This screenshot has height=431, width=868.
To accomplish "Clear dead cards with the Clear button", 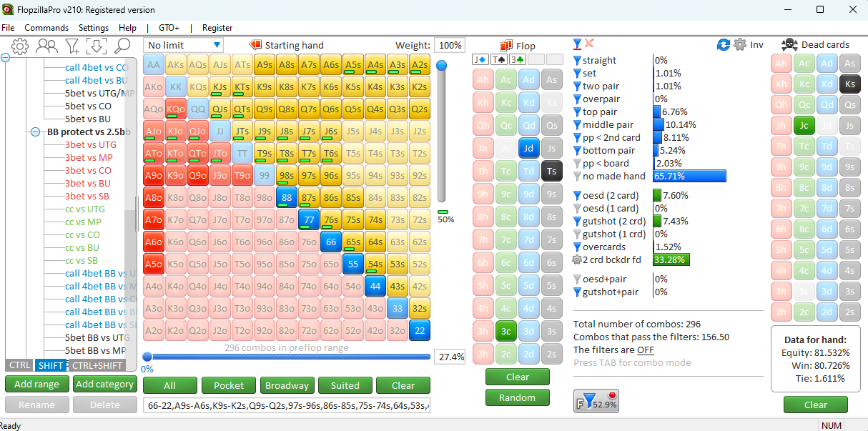I will point(816,405).
